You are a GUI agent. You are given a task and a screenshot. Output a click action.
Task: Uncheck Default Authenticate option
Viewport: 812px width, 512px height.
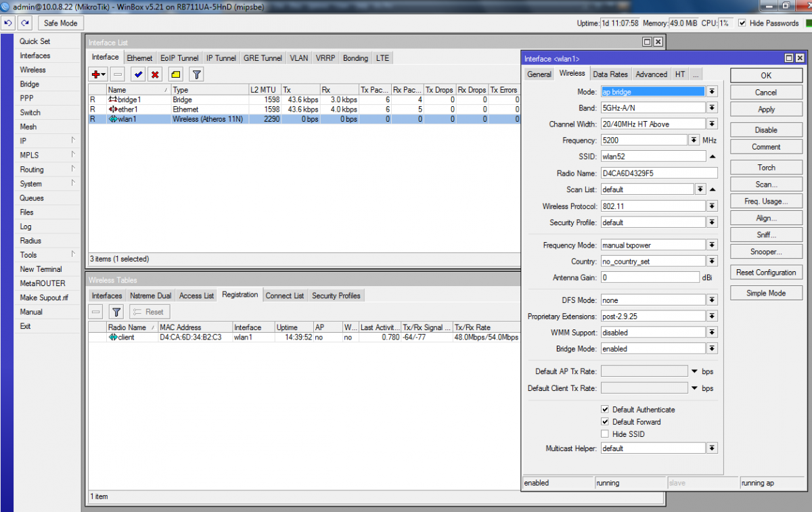[605, 409]
